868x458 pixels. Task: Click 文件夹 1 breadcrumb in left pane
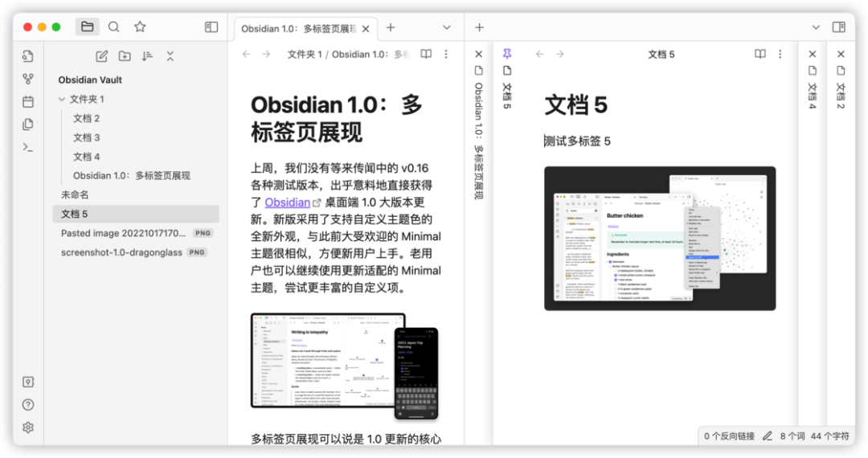[304, 54]
